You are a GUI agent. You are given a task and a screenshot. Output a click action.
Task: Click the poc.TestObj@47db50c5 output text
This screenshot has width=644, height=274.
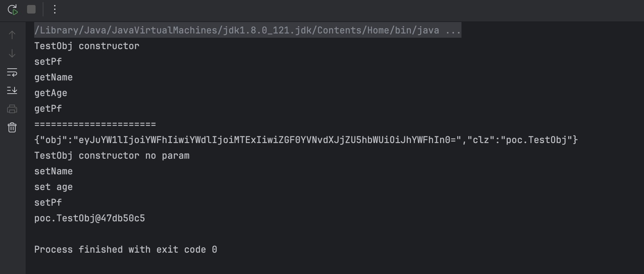pyautogui.click(x=90, y=218)
